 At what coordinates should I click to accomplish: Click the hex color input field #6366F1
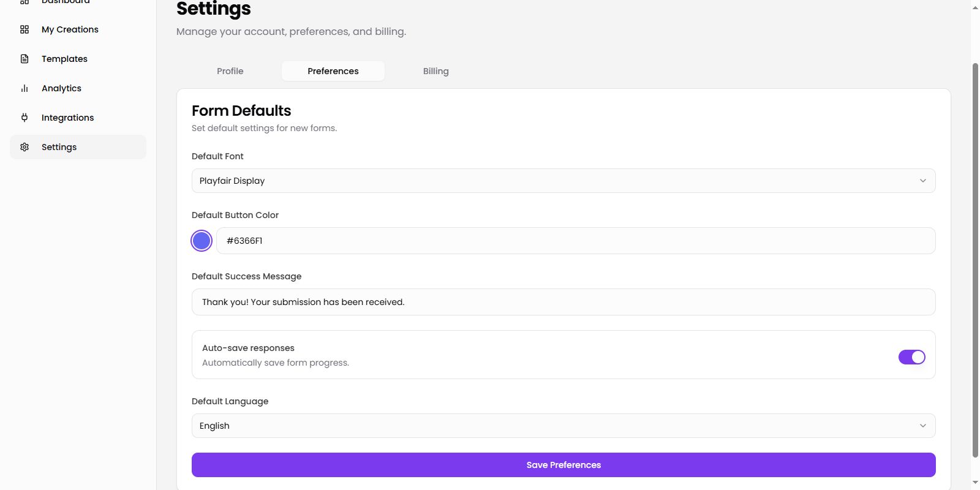pos(576,241)
